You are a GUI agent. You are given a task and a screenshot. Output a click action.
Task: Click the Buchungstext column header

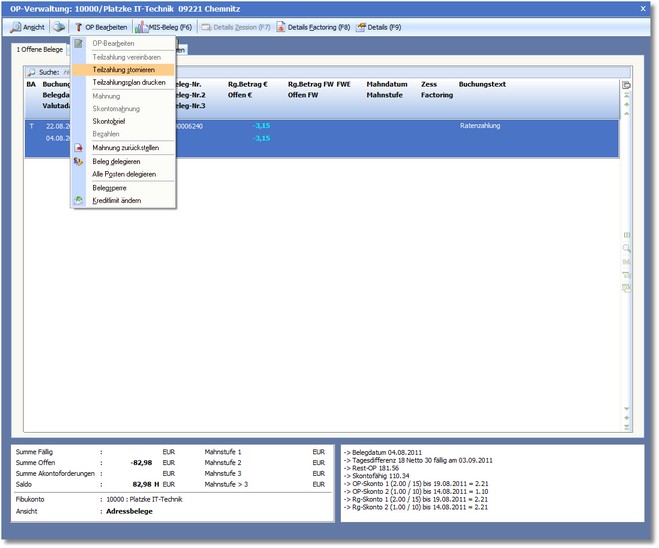click(x=483, y=85)
